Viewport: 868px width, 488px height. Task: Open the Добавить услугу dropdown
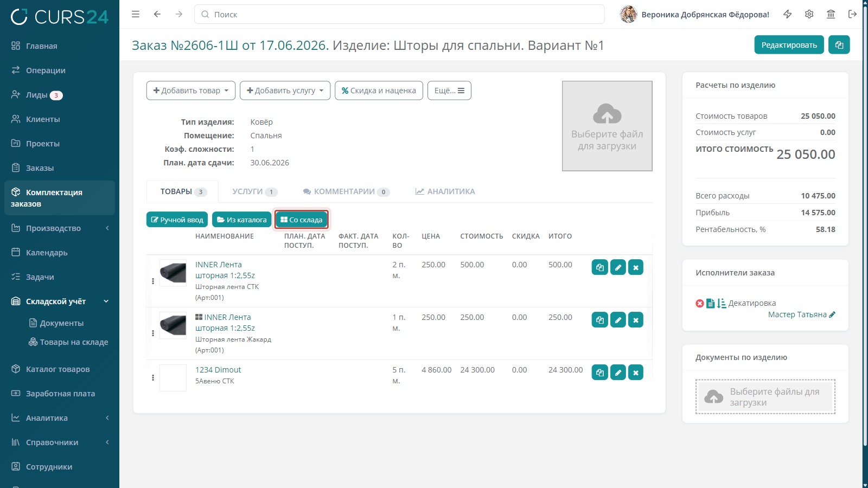coord(285,91)
